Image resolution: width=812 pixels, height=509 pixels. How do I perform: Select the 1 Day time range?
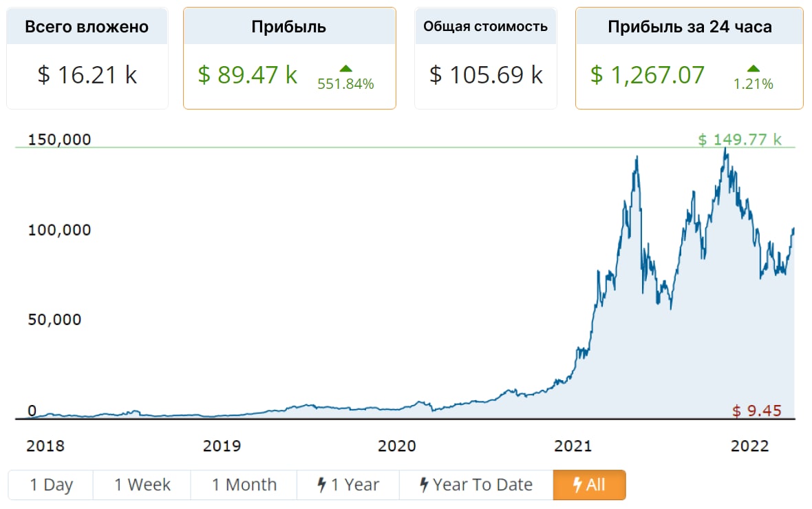point(51,485)
